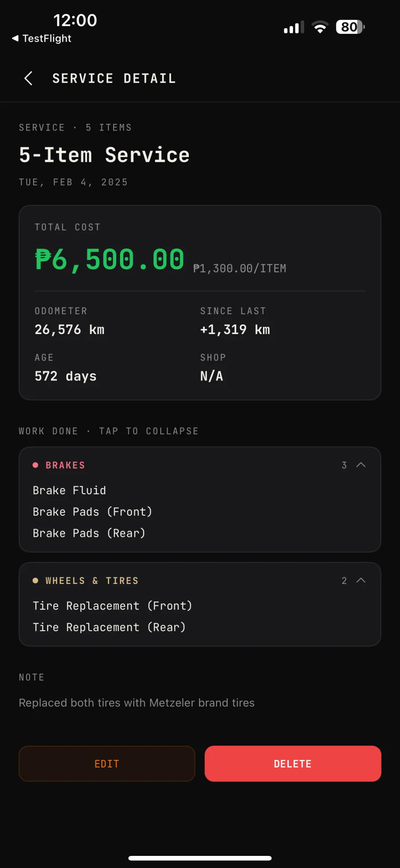Tap the cellular signal bars icon
Viewport: 400px width, 868px height.
pos(294,27)
